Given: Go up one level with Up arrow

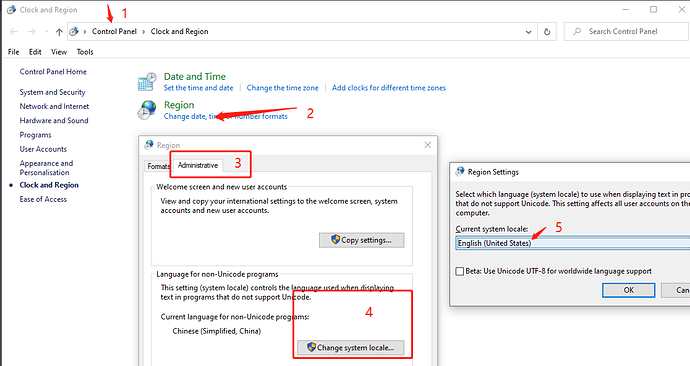Looking at the screenshot, I should click(x=59, y=32).
